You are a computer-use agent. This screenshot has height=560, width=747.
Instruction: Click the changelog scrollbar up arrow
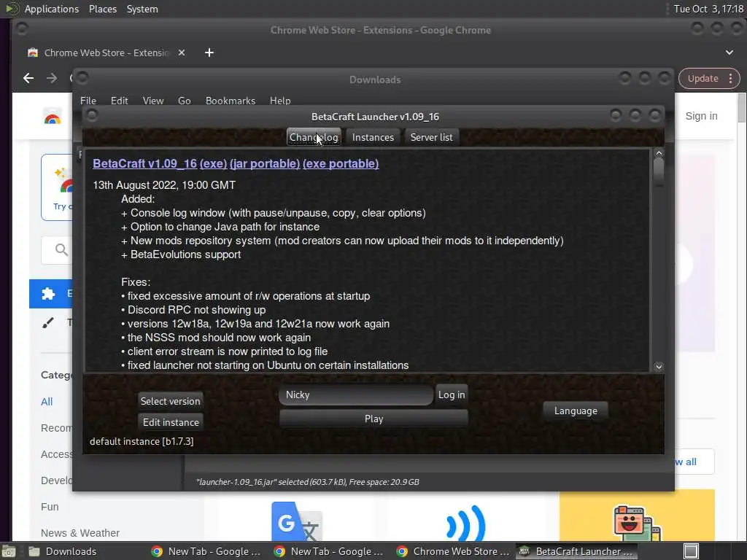point(659,153)
